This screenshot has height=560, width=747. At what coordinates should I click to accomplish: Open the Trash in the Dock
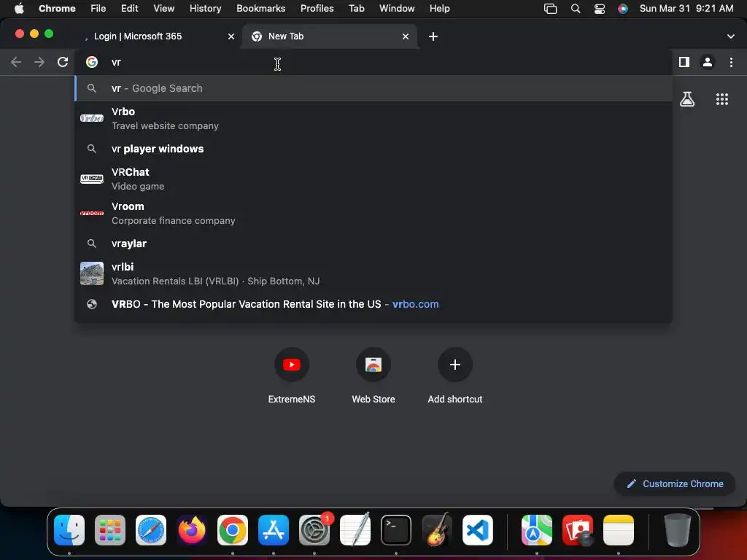(x=678, y=530)
